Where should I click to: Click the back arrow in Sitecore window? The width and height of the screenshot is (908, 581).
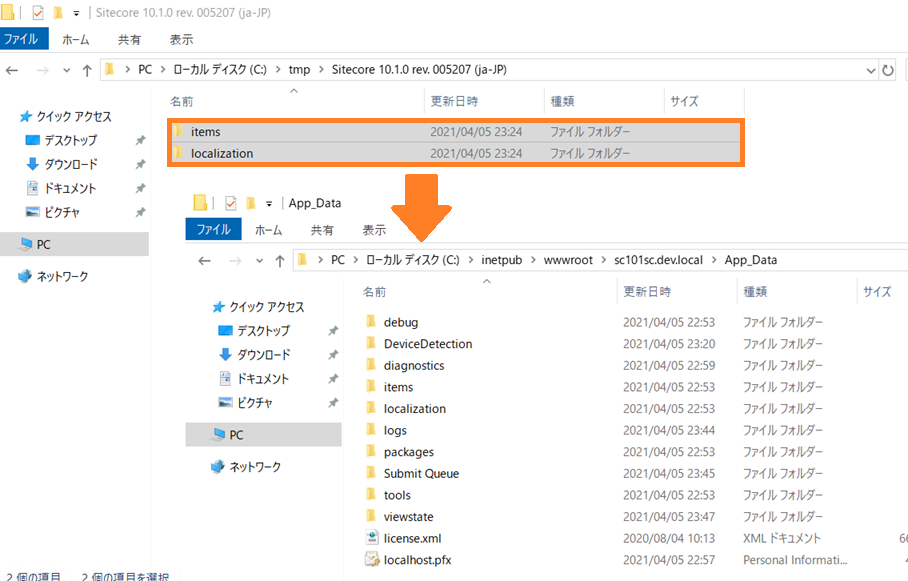pyautogui.click(x=12, y=70)
